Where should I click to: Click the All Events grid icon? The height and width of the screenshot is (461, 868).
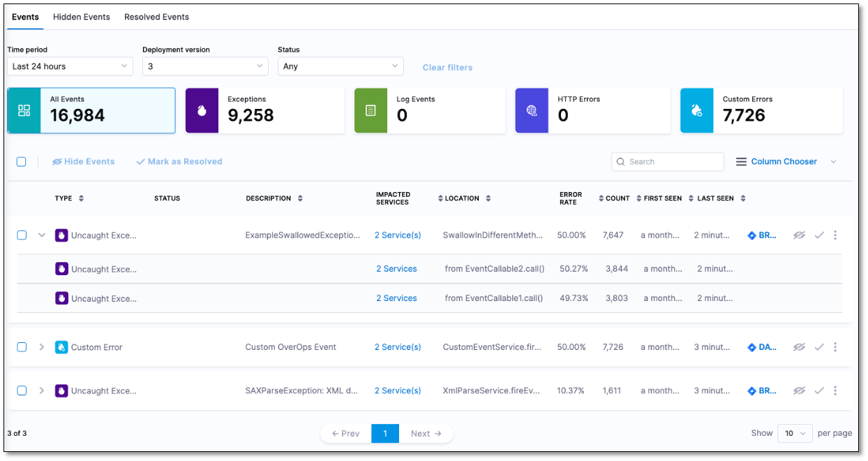(24, 110)
